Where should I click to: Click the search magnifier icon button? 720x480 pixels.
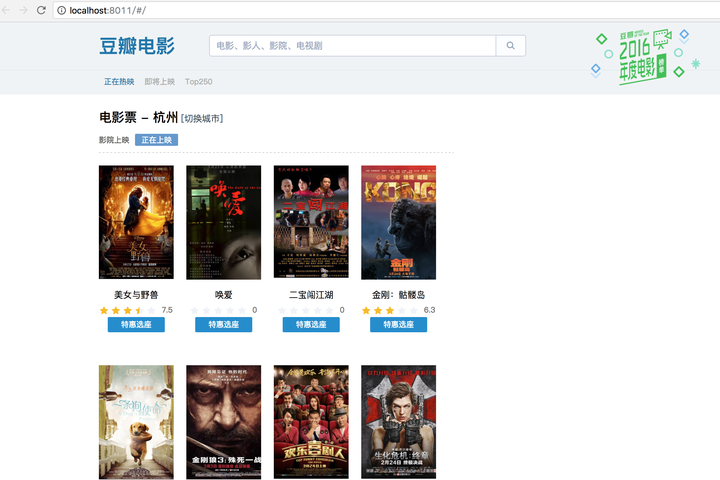tap(511, 45)
